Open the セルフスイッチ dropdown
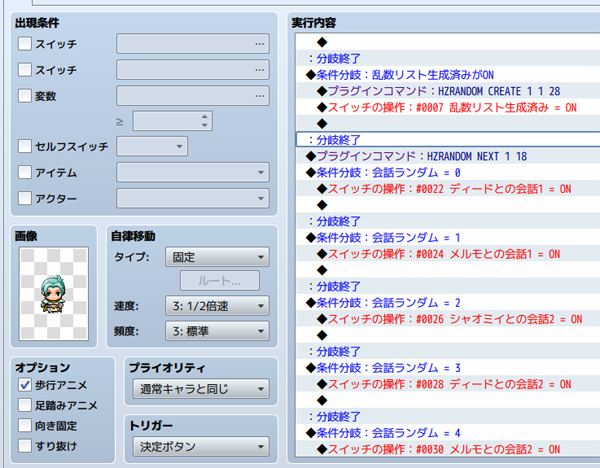This screenshot has height=468, width=600. coord(152,146)
